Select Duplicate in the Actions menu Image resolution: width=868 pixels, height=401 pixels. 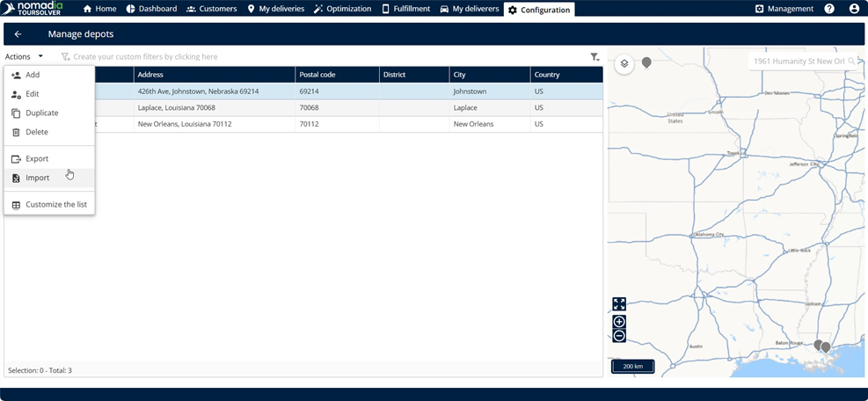pos(42,113)
